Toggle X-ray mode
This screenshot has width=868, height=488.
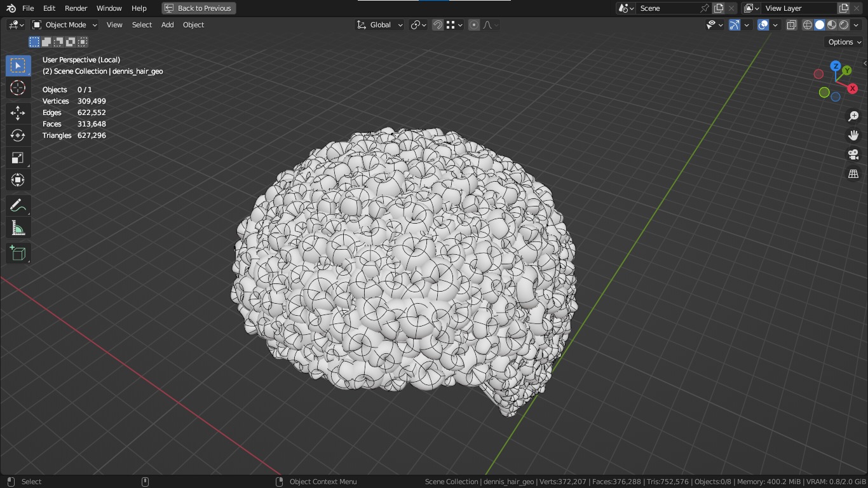pyautogui.click(x=792, y=25)
